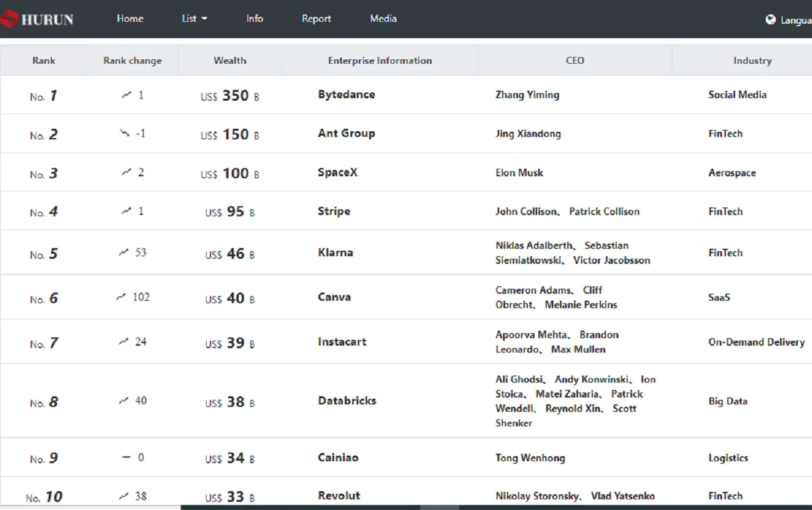The height and width of the screenshot is (510, 812).
Task: Click the upward trend arrow for Bytedance
Action: click(127, 95)
